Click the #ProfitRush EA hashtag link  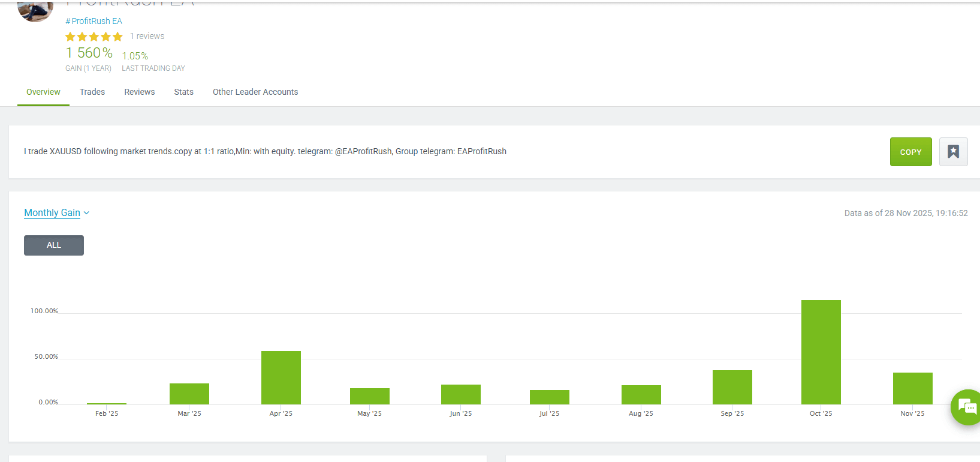94,21
